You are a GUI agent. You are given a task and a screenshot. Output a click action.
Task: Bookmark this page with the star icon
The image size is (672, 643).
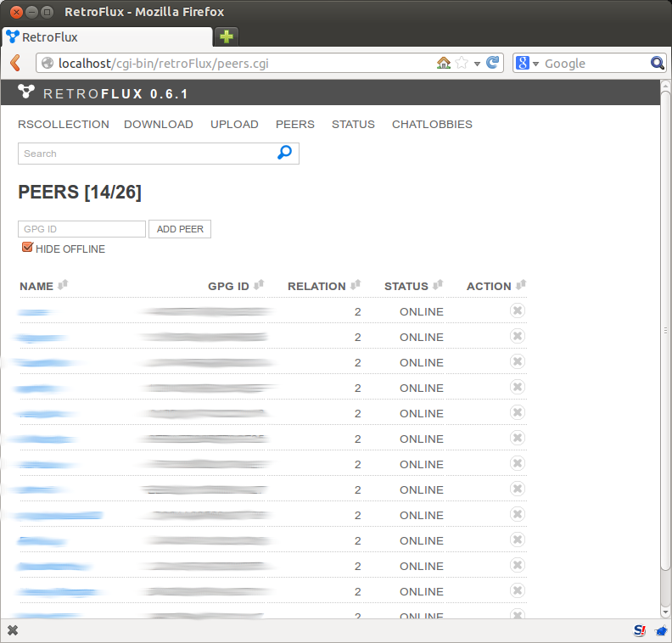pyautogui.click(x=462, y=63)
